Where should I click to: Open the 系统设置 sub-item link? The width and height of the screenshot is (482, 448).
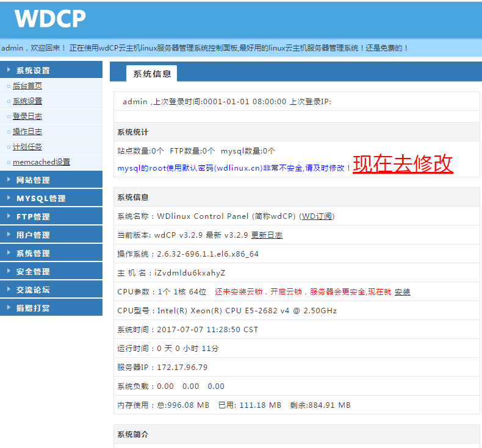click(27, 101)
